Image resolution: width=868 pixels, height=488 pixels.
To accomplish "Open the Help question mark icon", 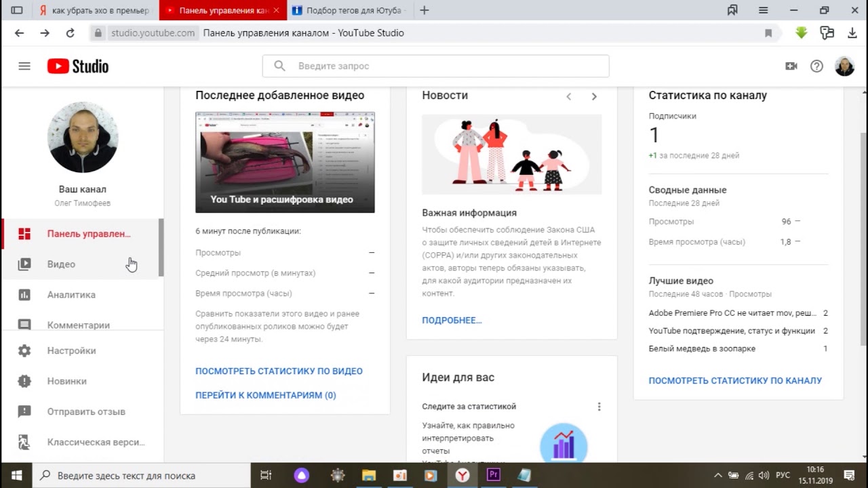I will [816, 66].
